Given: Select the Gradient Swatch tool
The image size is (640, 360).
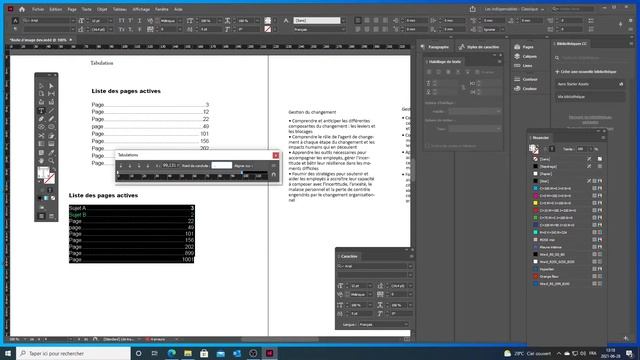Looking at the screenshot, I should point(41,144).
